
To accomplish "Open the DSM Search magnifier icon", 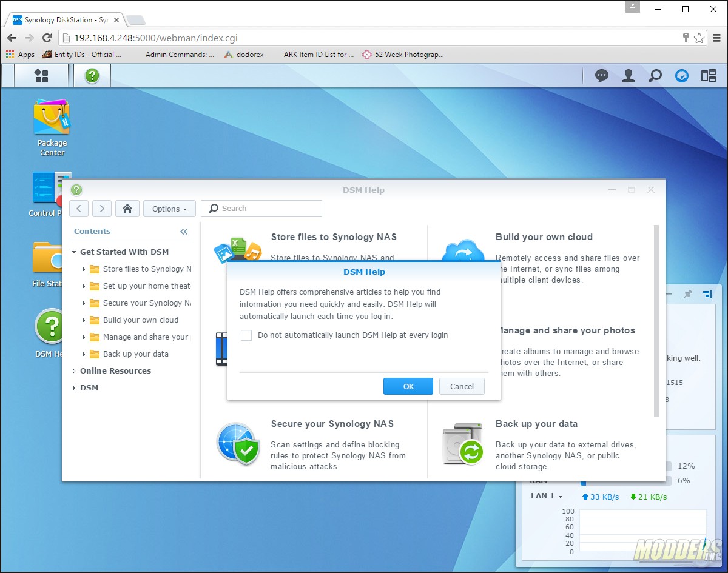I will click(655, 76).
